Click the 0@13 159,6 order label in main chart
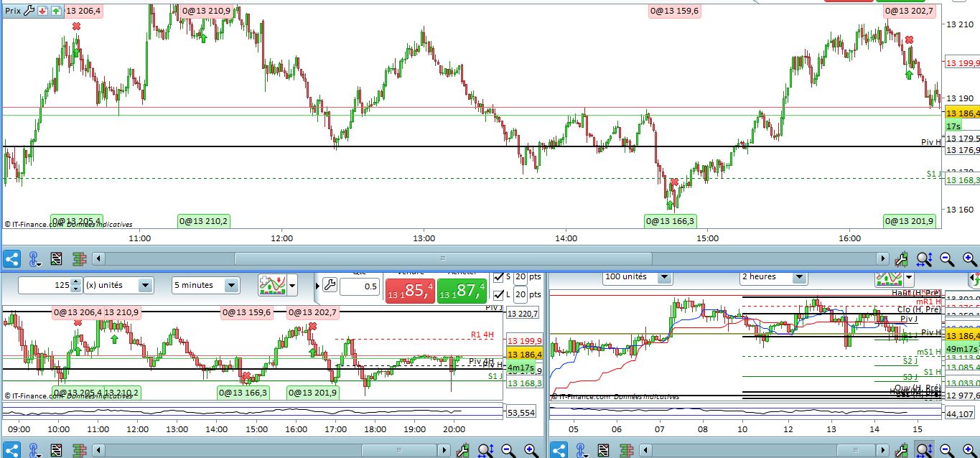Image resolution: width=980 pixels, height=458 pixels. point(674,11)
